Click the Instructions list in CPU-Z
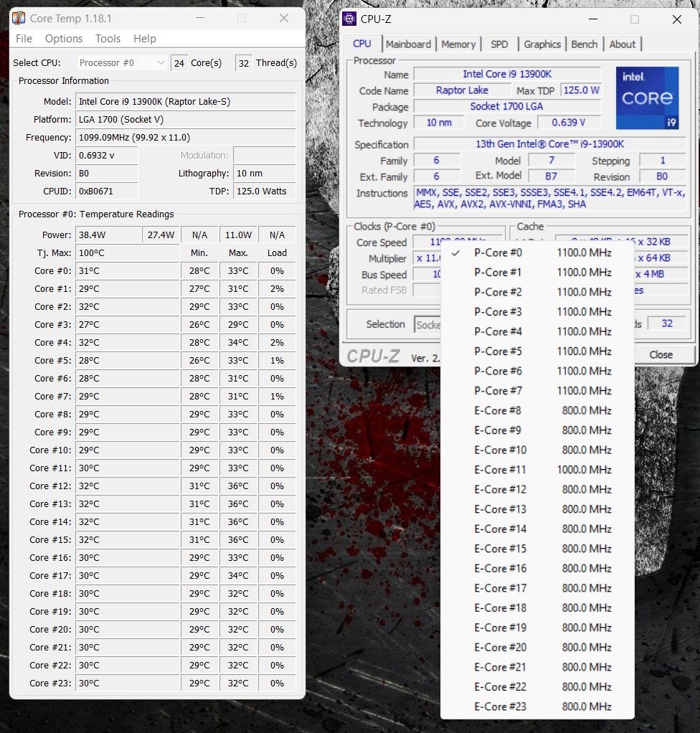Viewport: 700px width, 733px height. click(550, 198)
